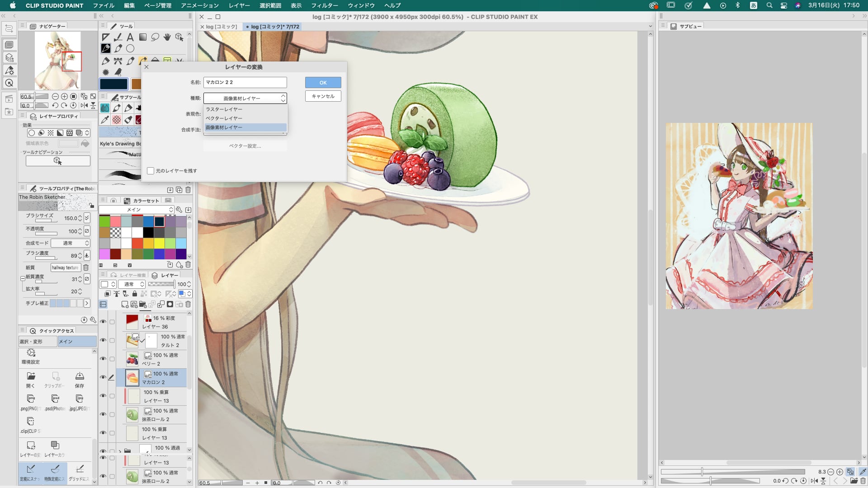Choose ラスターレイヤー from type list
The width and height of the screenshot is (868, 488).
(245, 109)
